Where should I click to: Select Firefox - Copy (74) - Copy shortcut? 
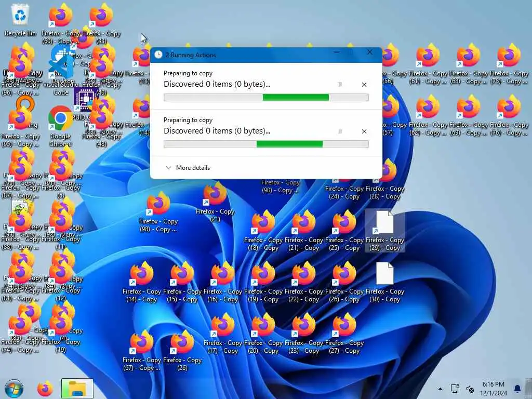pos(20,333)
